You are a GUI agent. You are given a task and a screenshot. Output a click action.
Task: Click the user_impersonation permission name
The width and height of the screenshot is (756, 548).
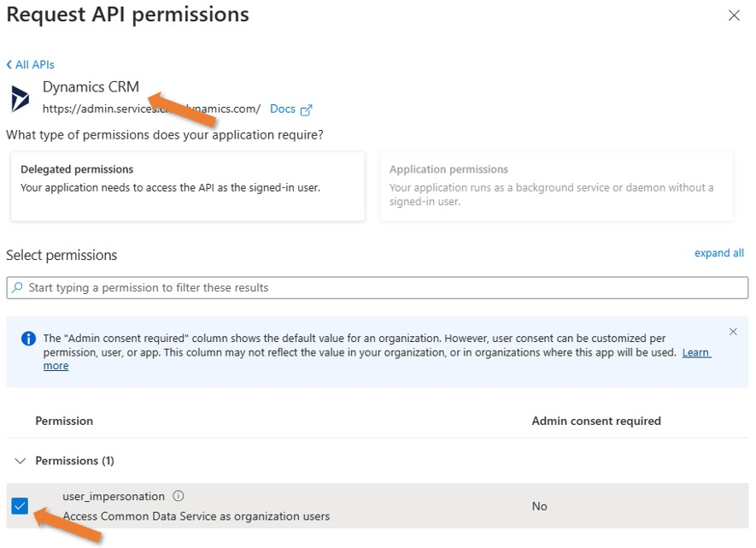click(x=114, y=497)
